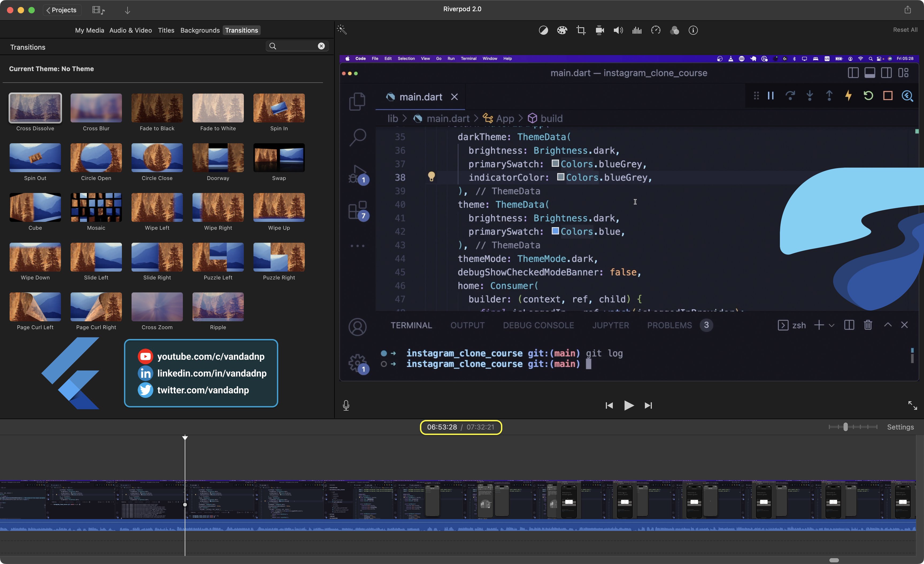
Task: Open the color correction palette tool
Action: point(562,30)
